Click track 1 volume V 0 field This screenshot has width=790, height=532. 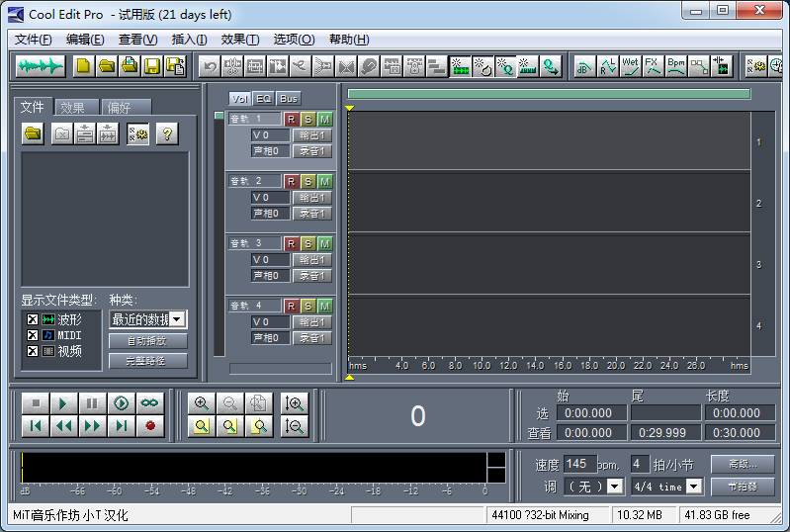pos(270,135)
